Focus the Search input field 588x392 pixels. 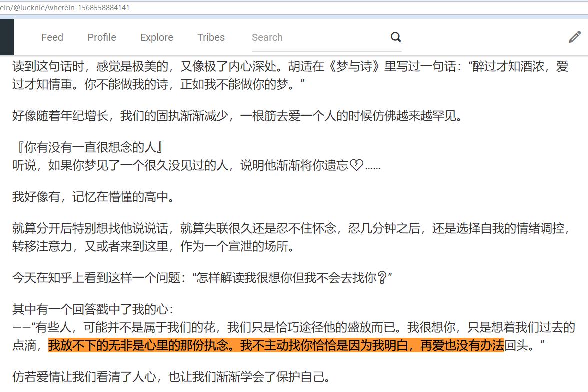[x=317, y=37]
